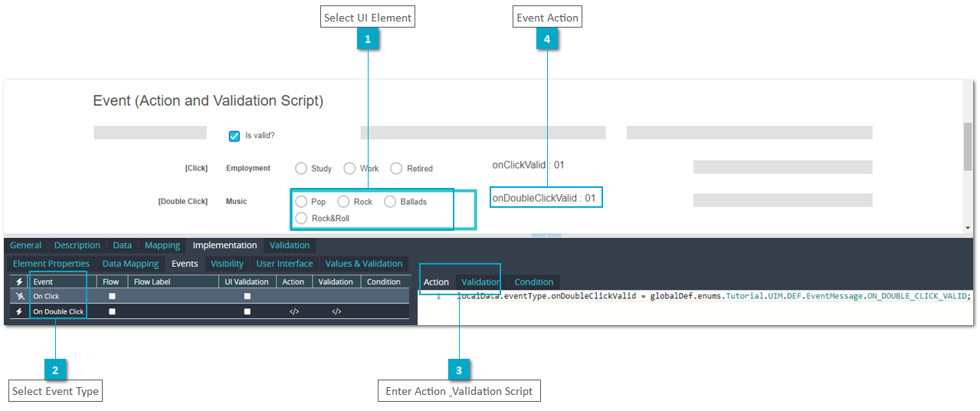The height and width of the screenshot is (411, 980).
Task: Click the 'onDoubleClickValid : 01' text
Action: pos(544,198)
